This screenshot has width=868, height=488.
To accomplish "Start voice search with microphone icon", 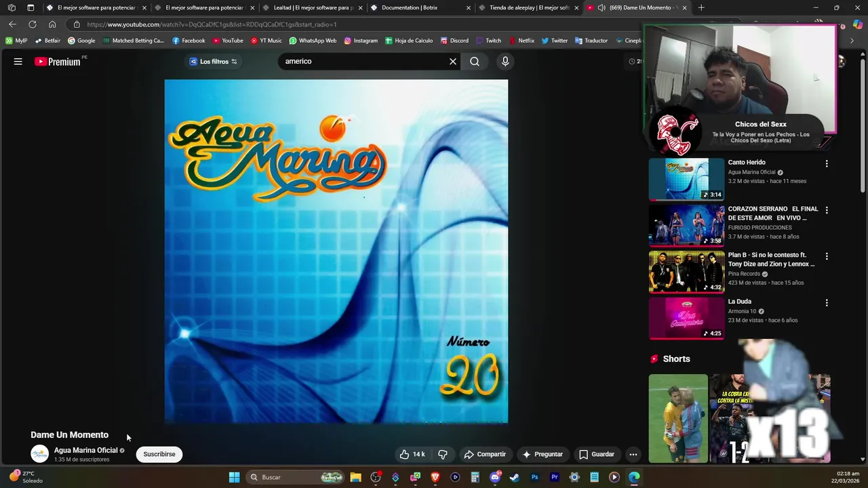I will (x=505, y=62).
